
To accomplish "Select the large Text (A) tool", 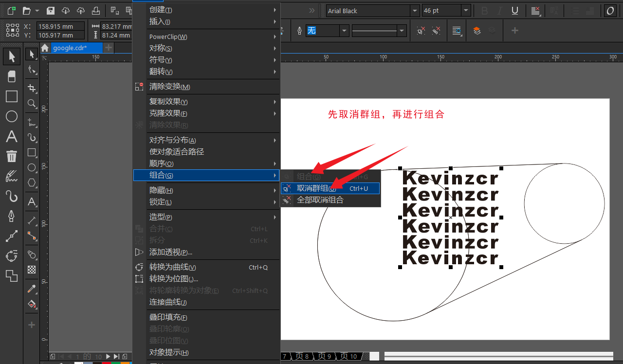I will pos(12,136).
